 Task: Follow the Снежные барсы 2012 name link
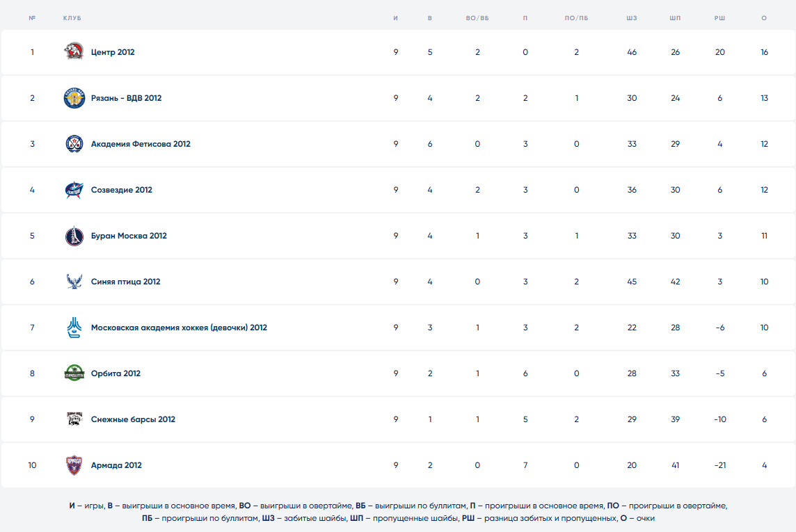(133, 419)
